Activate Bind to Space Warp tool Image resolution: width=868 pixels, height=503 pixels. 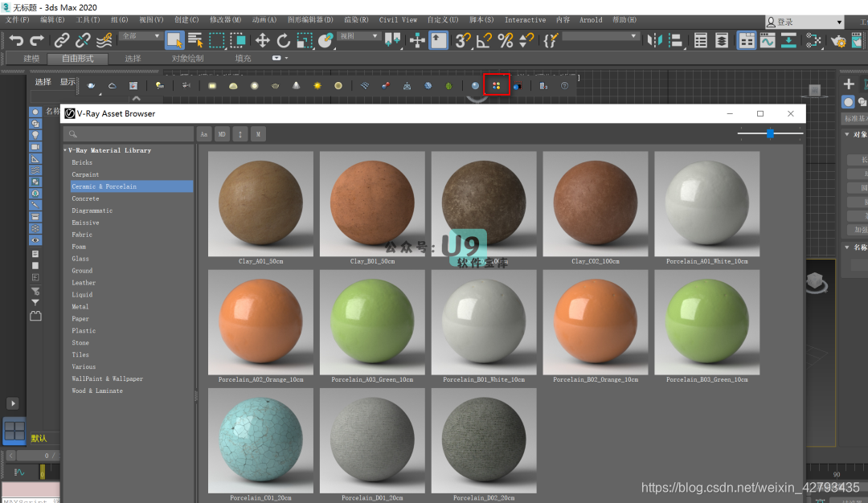(104, 40)
